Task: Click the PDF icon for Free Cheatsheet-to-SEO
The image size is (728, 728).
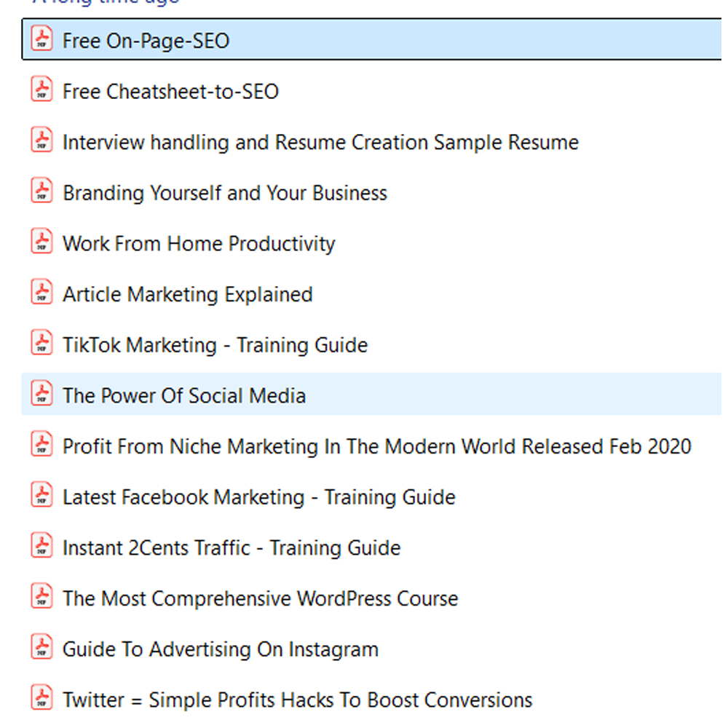Action: click(42, 90)
